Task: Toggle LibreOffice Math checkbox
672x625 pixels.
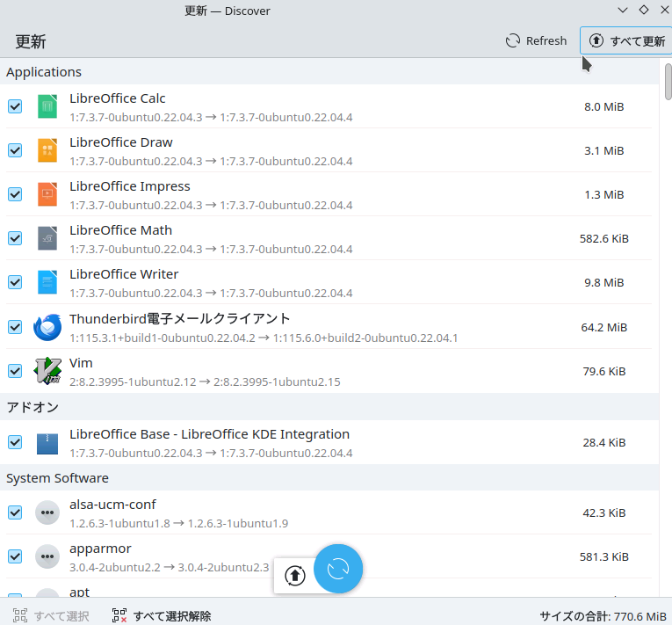Action: point(15,238)
